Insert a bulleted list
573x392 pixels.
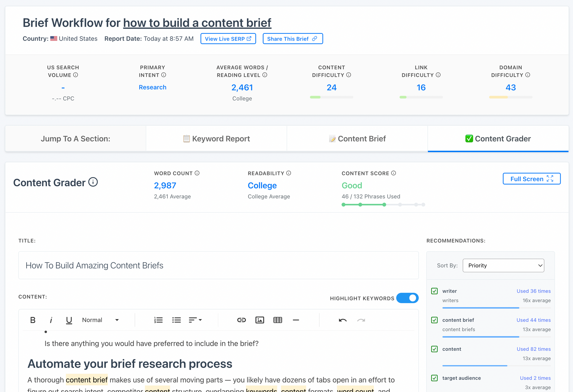[176, 320]
